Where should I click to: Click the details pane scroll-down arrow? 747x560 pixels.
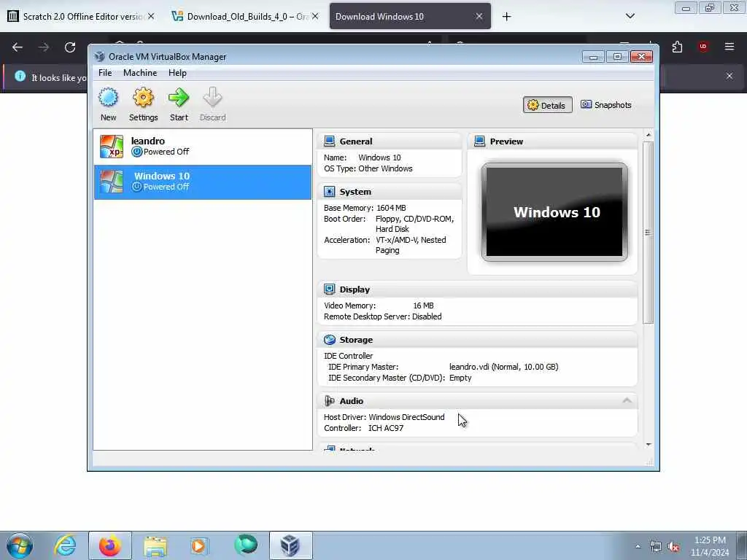coord(649,445)
